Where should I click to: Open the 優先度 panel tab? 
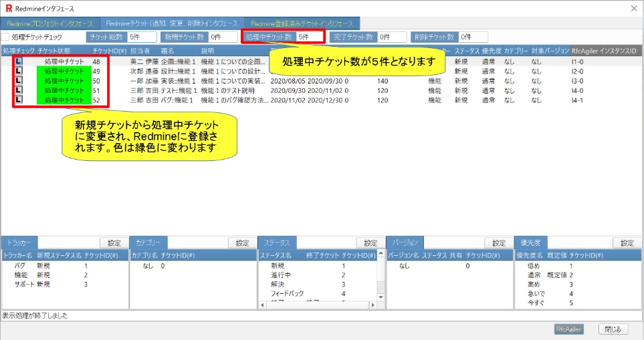[x=530, y=242]
